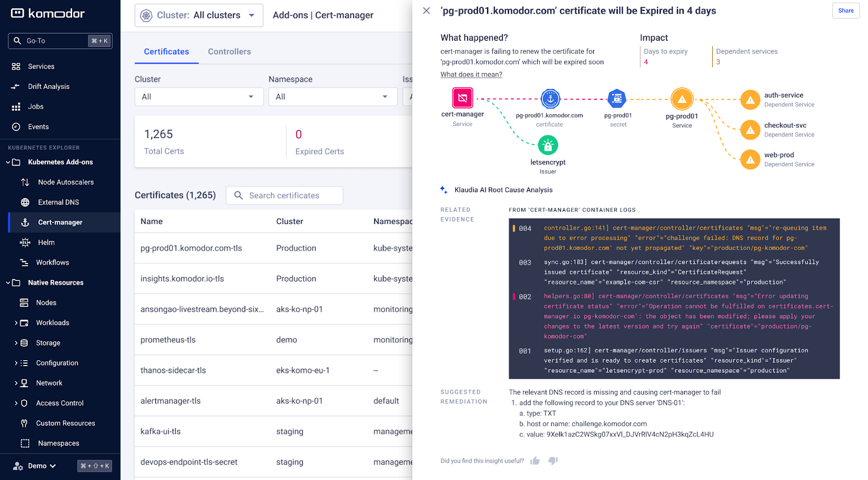Click the Workflows icon
This screenshot has width=868, height=480.
tap(24, 263)
